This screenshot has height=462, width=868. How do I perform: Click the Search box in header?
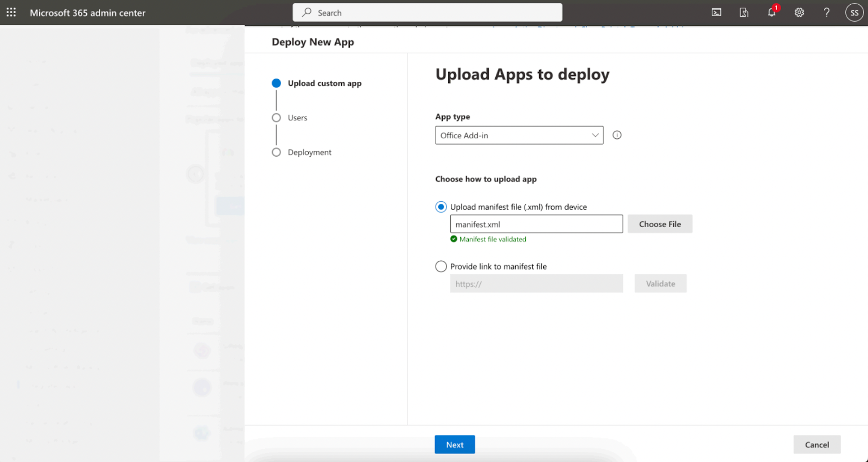click(427, 12)
